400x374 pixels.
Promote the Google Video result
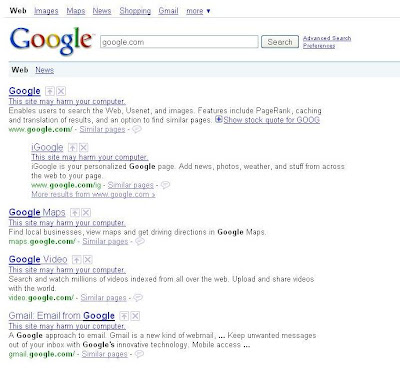coord(77,259)
